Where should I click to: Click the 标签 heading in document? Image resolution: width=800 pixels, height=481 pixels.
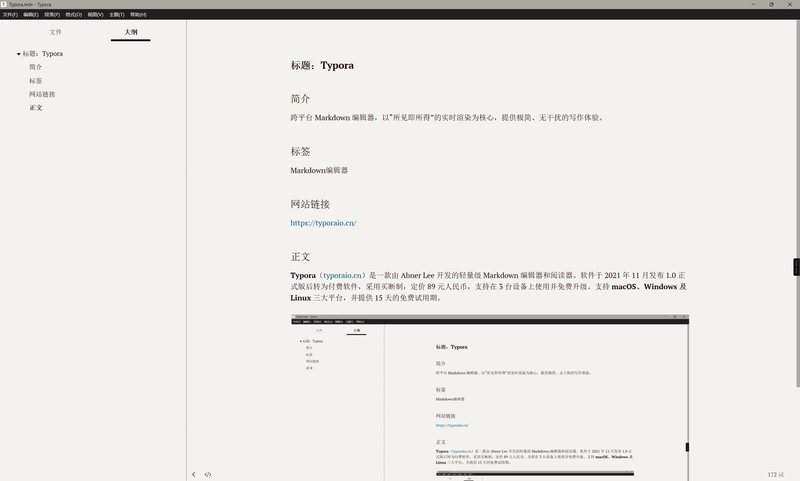300,151
